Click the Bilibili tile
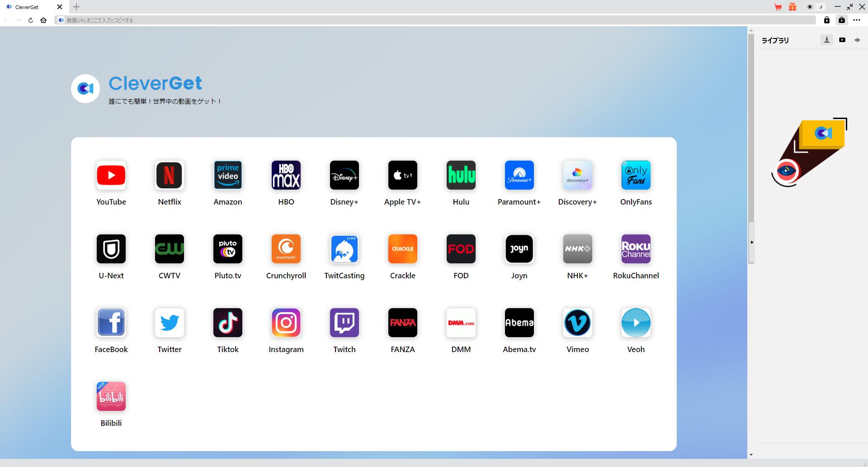This screenshot has width=868, height=467. tap(111, 396)
